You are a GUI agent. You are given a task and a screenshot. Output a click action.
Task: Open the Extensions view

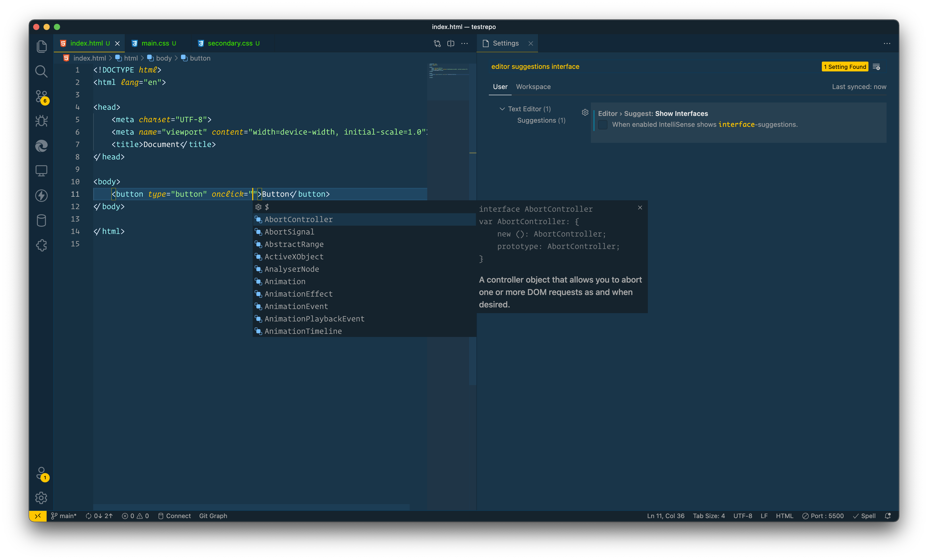click(x=41, y=245)
